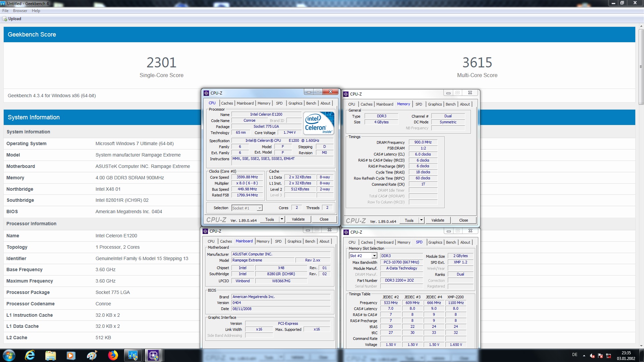
Task: Open the Paint taskbar icon
Action: coord(92,355)
